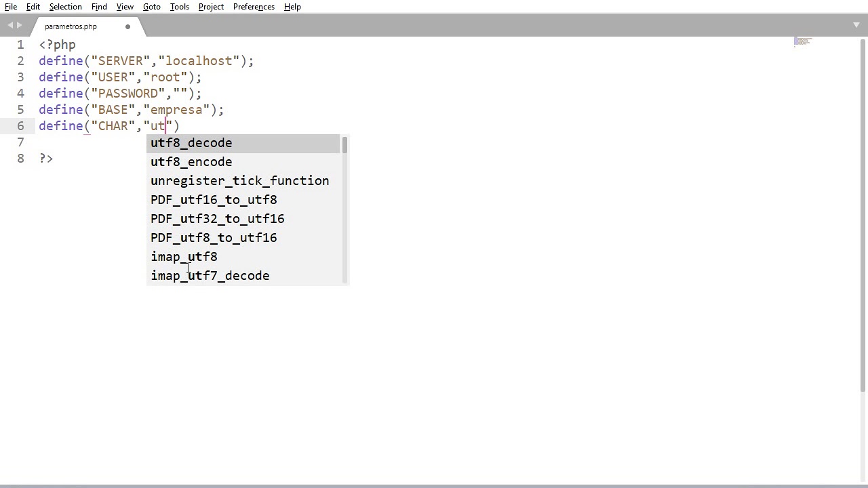Click the "SERVER" constant on line 2
This screenshot has height=488, width=868.
[x=121, y=61]
